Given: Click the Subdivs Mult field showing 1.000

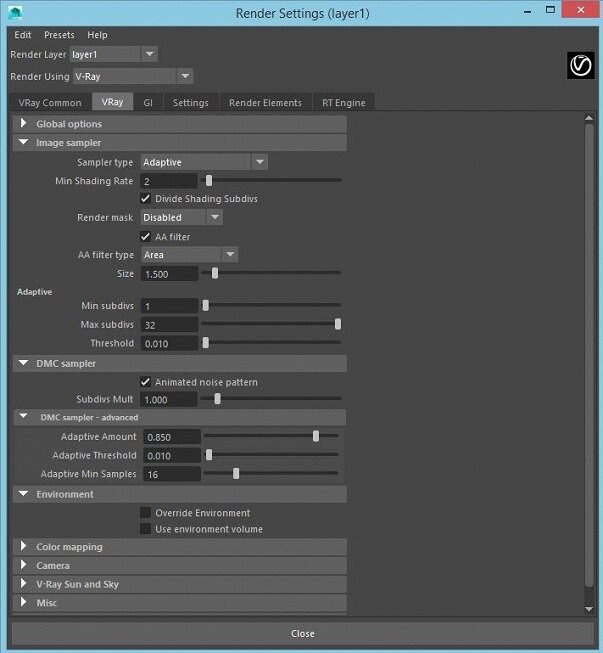Looking at the screenshot, I should pyautogui.click(x=169, y=400).
